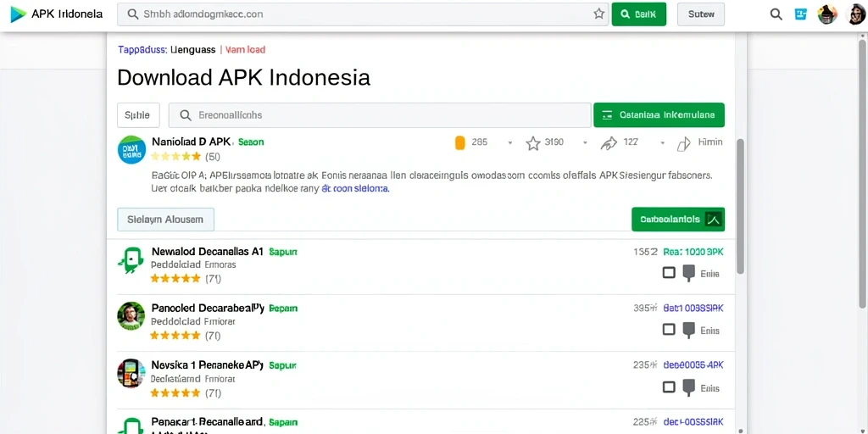The image size is (868, 434).
Task: Click the blue link in the 235 row
Action: click(x=693, y=365)
